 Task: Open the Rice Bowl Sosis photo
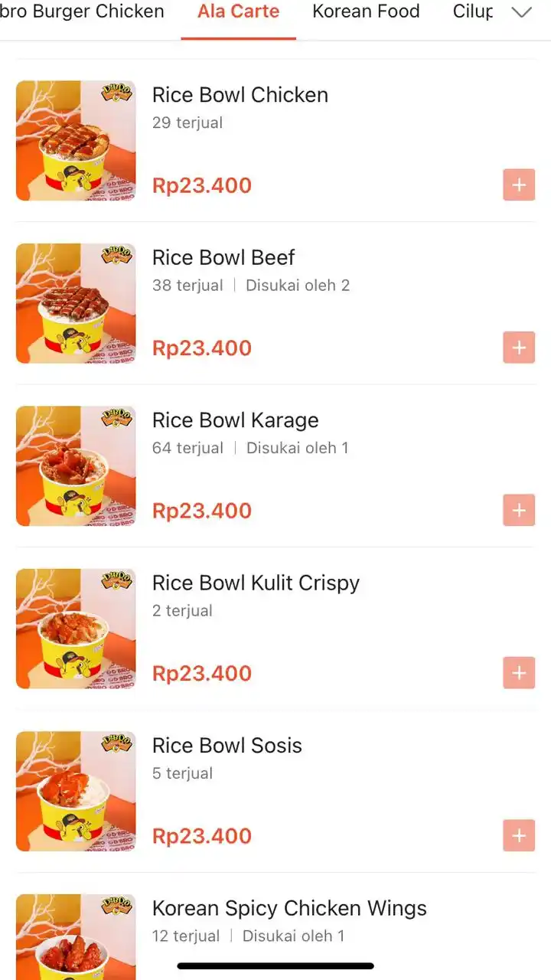pyautogui.click(x=76, y=792)
